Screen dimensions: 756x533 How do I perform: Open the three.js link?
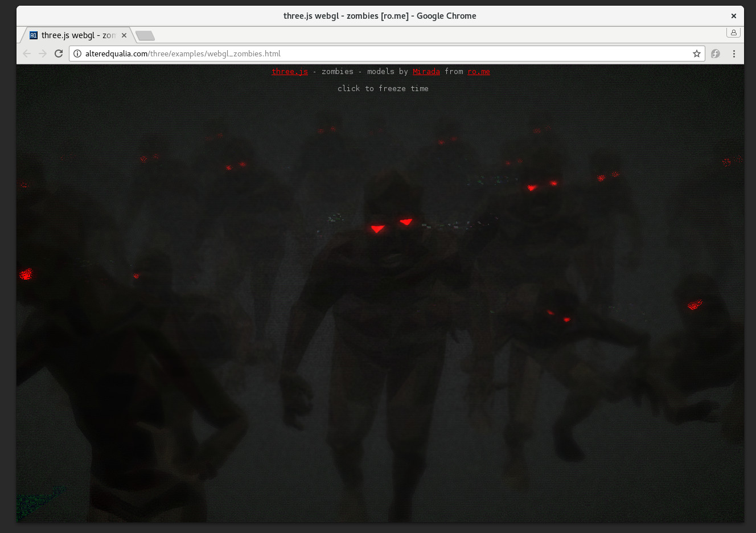289,72
